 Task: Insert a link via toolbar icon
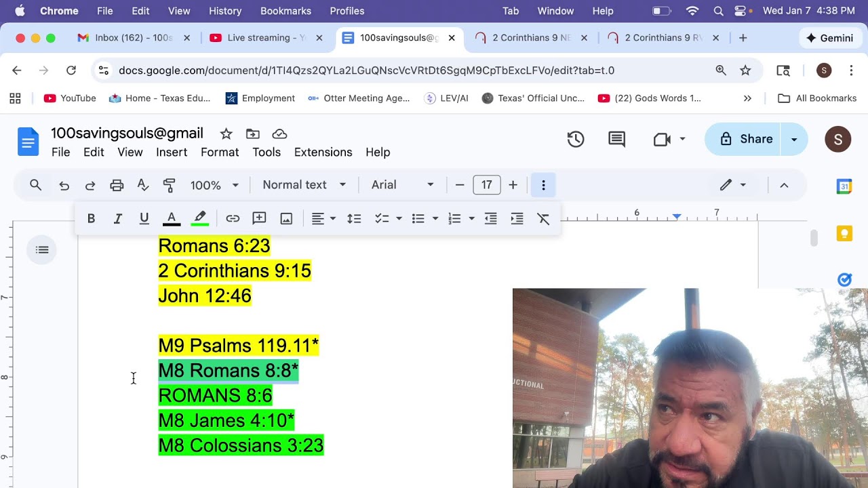click(233, 218)
